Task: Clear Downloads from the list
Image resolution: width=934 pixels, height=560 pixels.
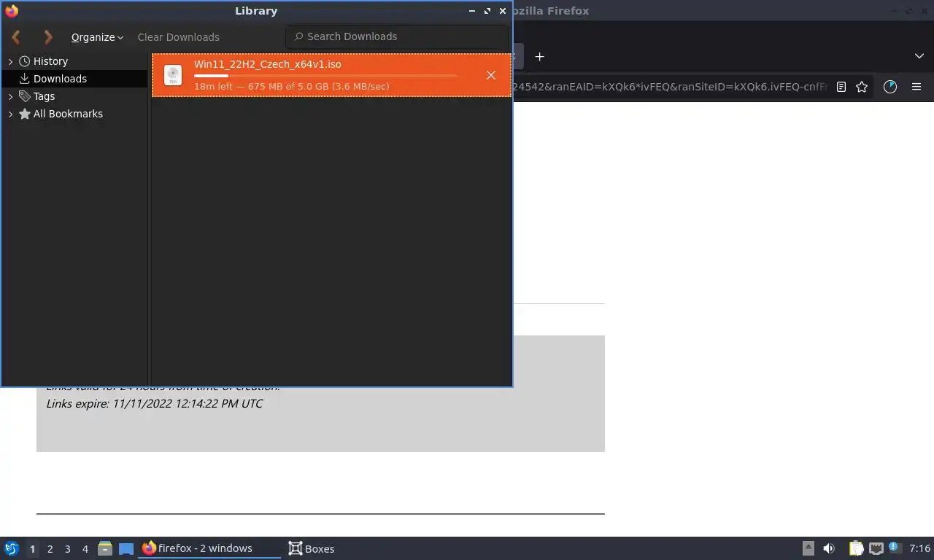Action: click(178, 37)
